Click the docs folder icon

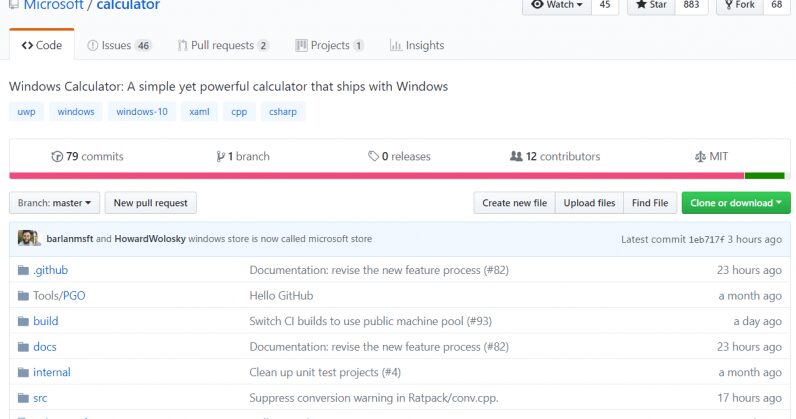tap(24, 347)
